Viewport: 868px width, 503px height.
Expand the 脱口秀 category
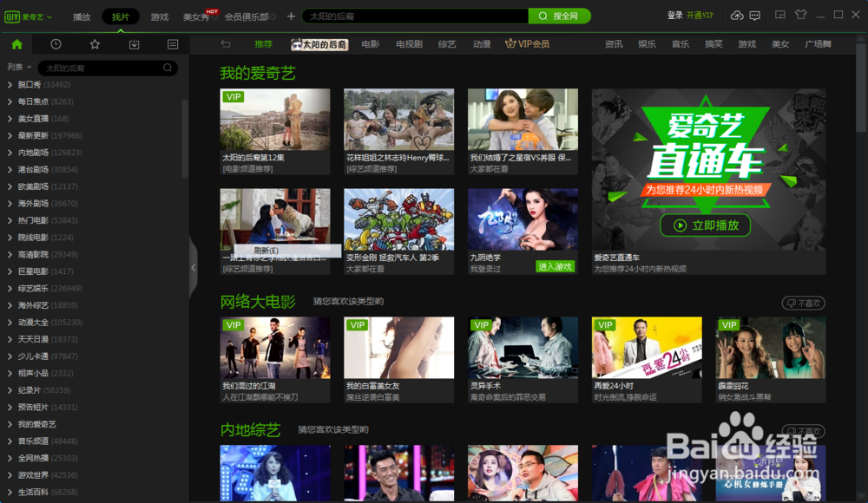[10, 85]
